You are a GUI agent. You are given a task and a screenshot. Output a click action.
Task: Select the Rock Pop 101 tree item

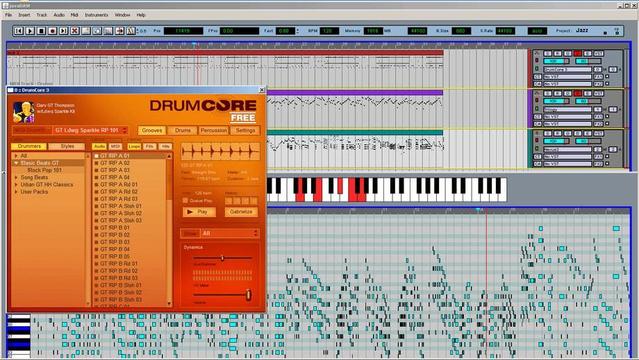(x=44, y=170)
